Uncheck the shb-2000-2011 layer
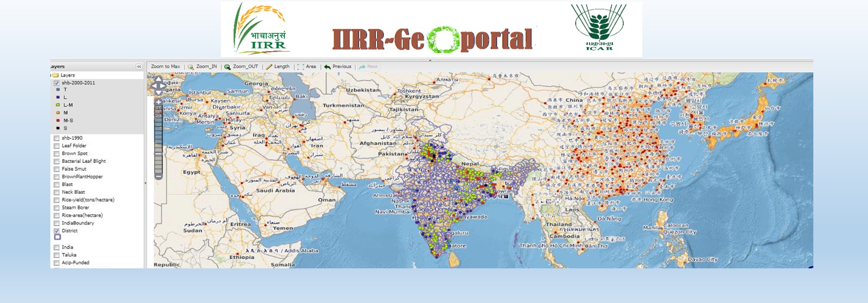The width and height of the screenshot is (868, 303). pyautogui.click(x=56, y=83)
